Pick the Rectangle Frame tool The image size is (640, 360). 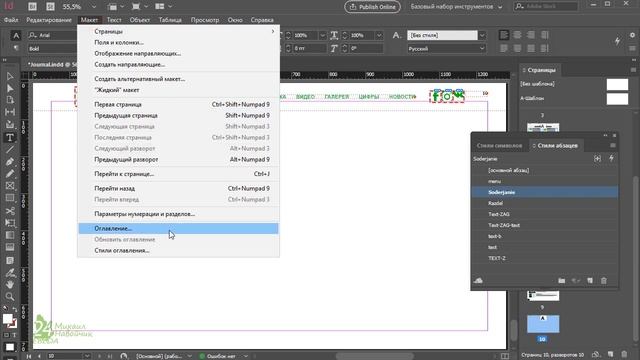coord(10,186)
